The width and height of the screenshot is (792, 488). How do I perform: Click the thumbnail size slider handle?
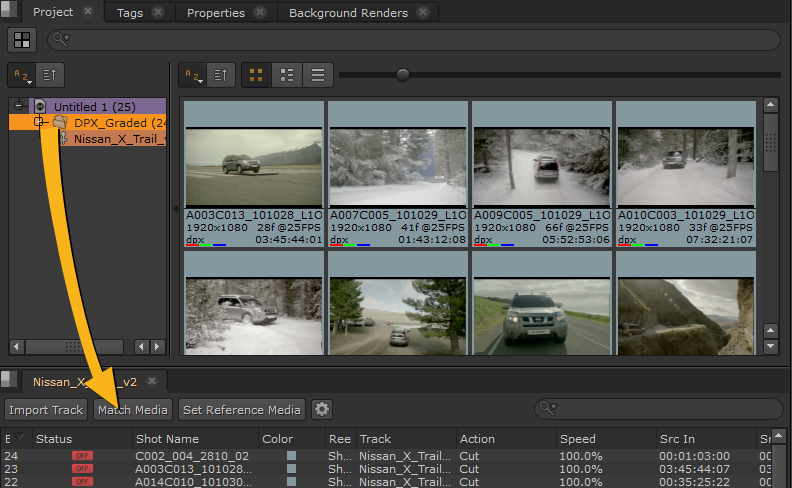403,74
